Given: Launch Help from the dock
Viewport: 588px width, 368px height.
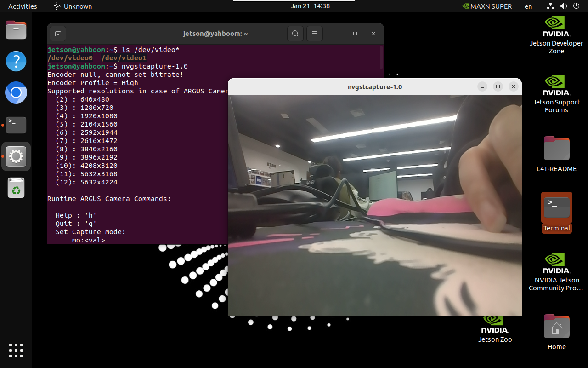Looking at the screenshot, I should [x=16, y=61].
